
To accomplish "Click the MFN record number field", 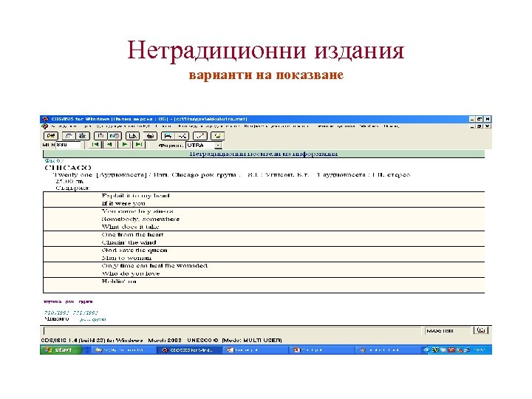I will 69,146.
